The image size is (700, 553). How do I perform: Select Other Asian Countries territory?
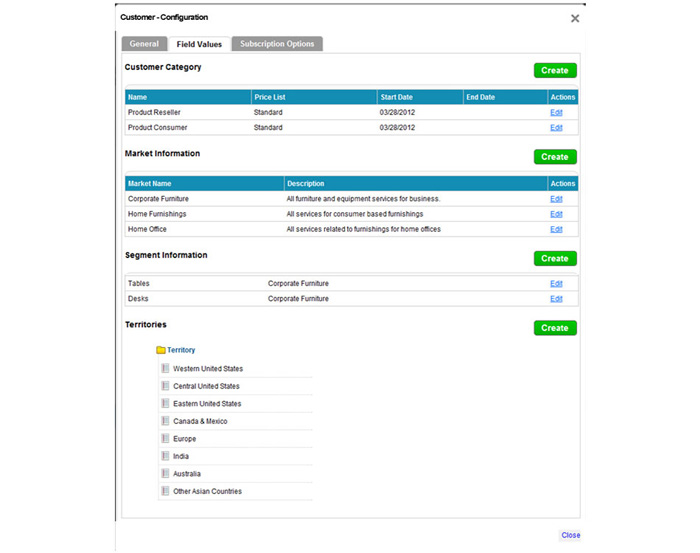(207, 491)
